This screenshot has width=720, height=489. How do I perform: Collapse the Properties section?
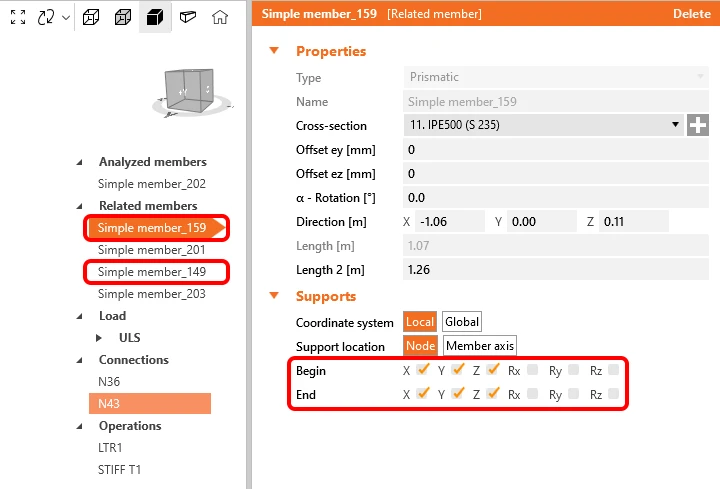[274, 51]
